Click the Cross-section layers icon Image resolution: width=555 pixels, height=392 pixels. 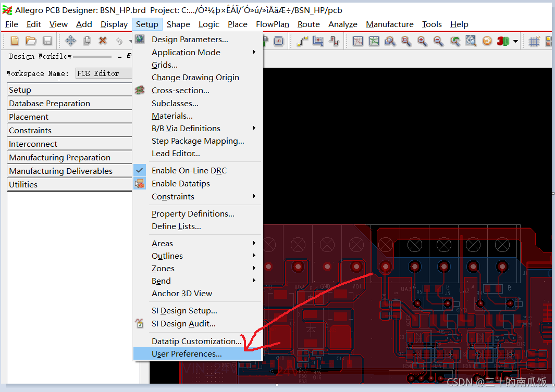tap(140, 90)
